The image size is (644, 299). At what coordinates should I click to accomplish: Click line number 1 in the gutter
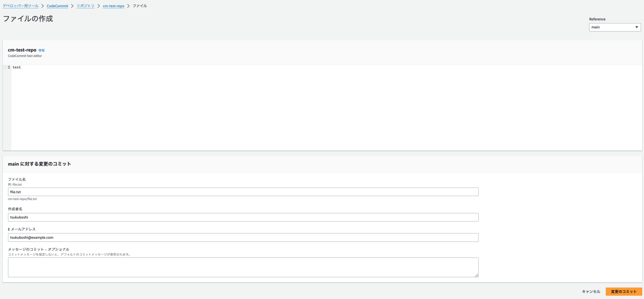[8, 67]
